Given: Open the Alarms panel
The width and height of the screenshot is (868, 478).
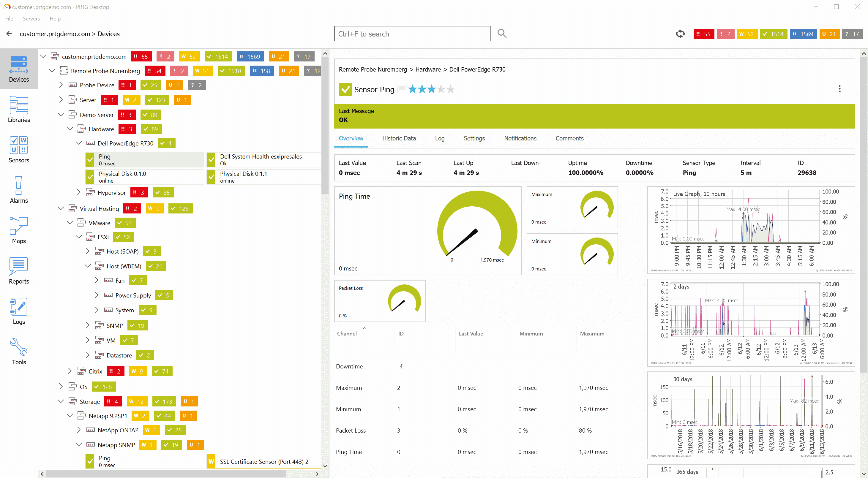Looking at the screenshot, I should tap(18, 190).
